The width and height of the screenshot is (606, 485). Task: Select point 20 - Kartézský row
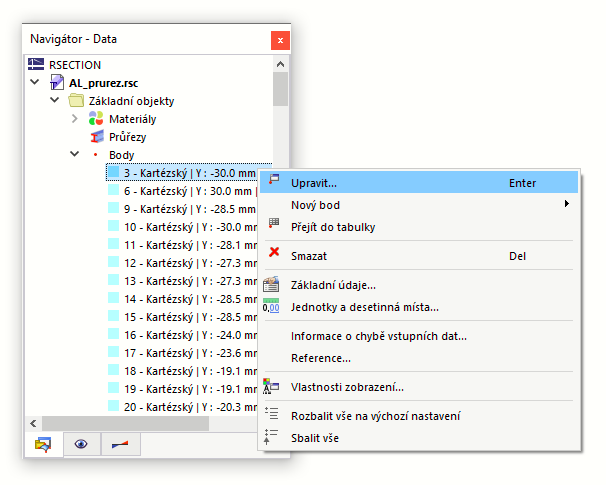[x=182, y=407]
